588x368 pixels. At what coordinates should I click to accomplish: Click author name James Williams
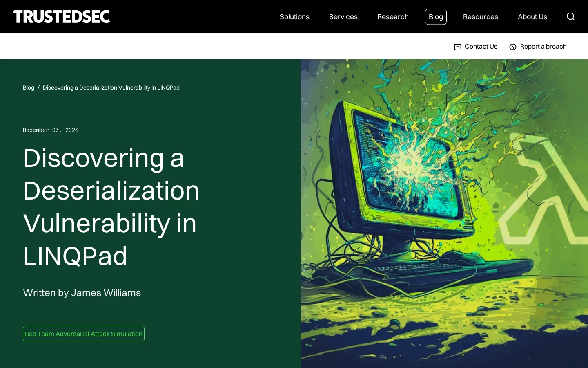[x=106, y=293]
